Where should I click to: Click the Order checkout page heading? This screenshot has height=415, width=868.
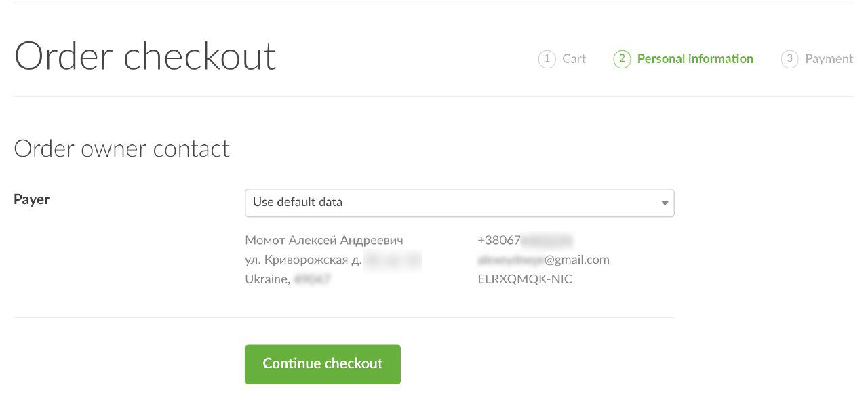145,56
